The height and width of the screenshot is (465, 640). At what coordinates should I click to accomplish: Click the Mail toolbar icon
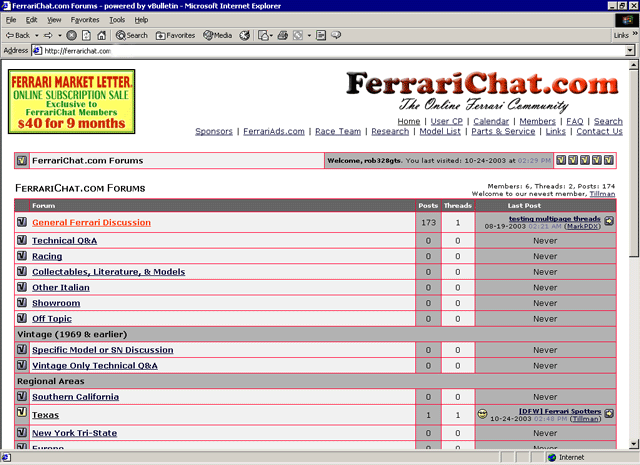[x=263, y=36]
